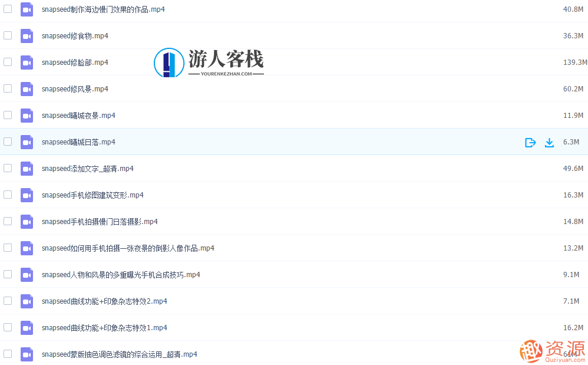Click the video file icon beside snapseed制作海边慢门效果的作品.mp4

[x=27, y=9]
